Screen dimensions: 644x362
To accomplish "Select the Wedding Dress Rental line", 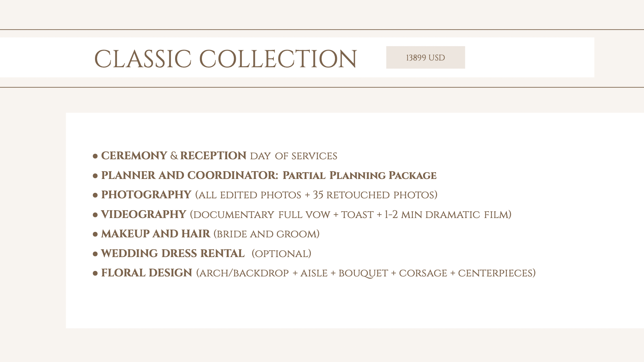I will [202, 253].
